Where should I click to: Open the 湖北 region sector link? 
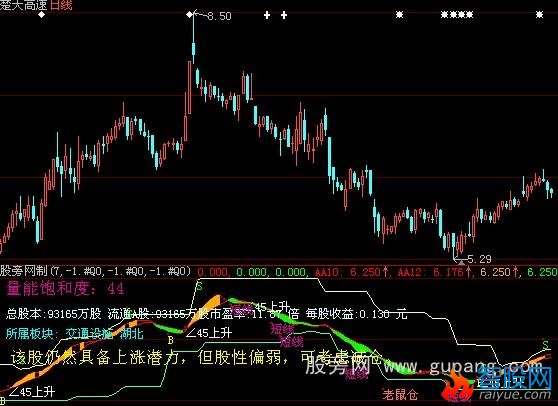[x=132, y=333]
